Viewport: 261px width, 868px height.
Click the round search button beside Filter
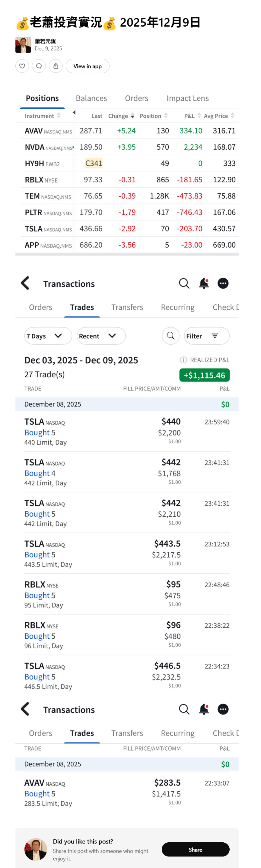171,336
